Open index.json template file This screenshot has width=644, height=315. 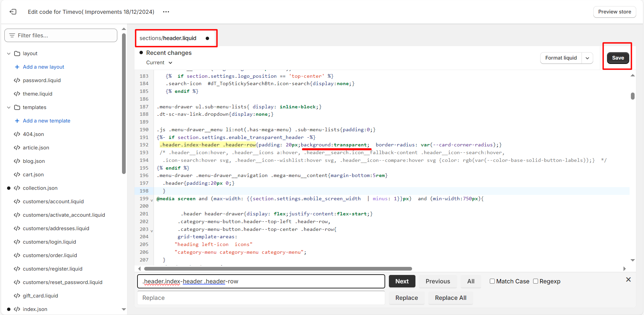point(35,309)
